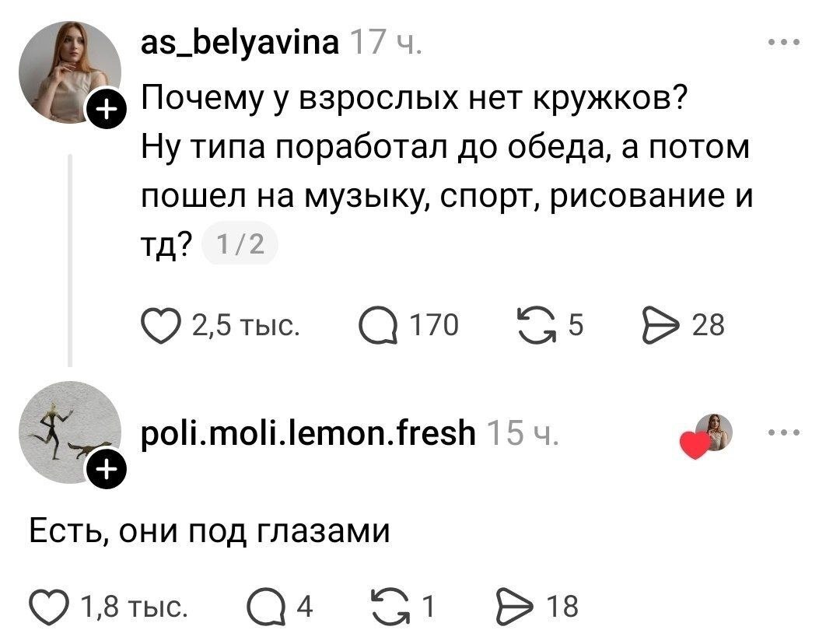The width and height of the screenshot is (840, 644).
Task: Open poli.moli.lemon.fresh profile via username
Action: (308, 432)
